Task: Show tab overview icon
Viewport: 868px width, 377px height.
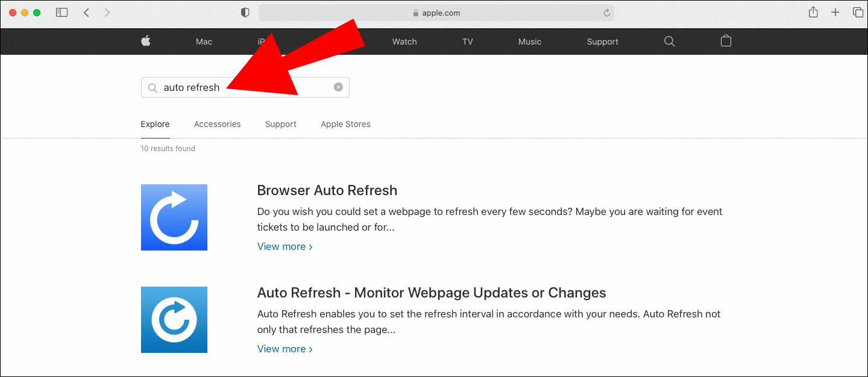Action: click(858, 12)
